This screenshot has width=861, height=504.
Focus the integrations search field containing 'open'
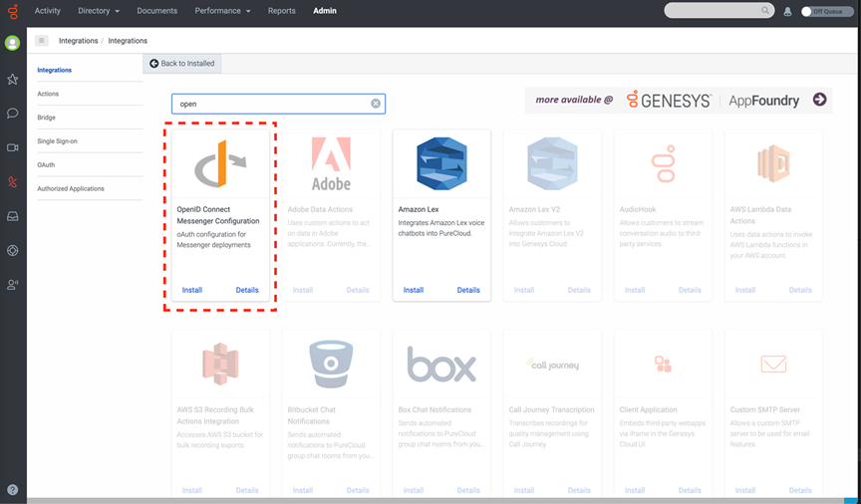(278, 104)
